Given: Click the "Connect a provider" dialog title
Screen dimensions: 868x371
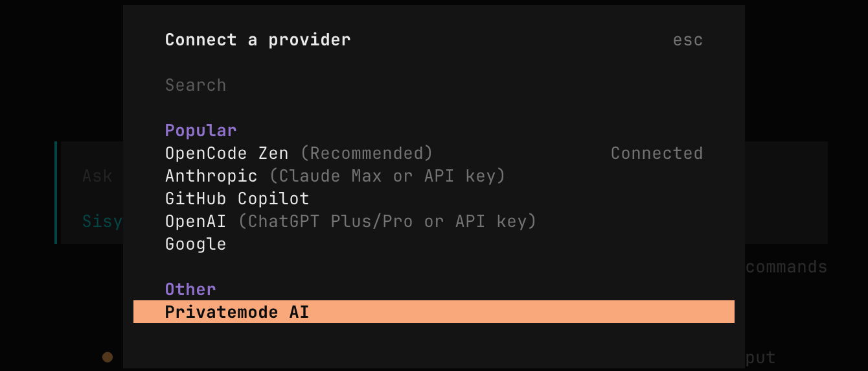Looking at the screenshot, I should [x=257, y=40].
